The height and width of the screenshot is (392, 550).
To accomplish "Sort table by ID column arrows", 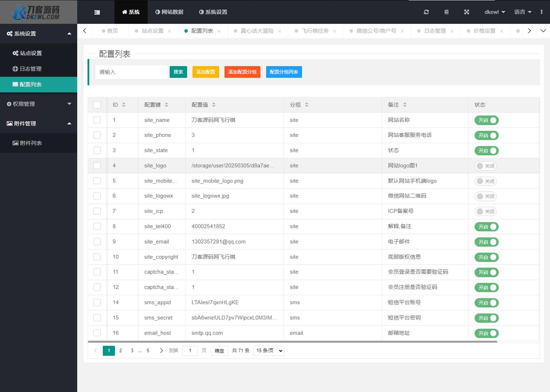I will tap(124, 105).
